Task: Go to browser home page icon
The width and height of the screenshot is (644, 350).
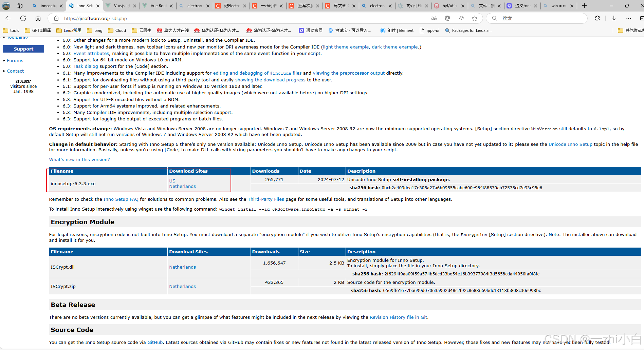Action: click(38, 18)
